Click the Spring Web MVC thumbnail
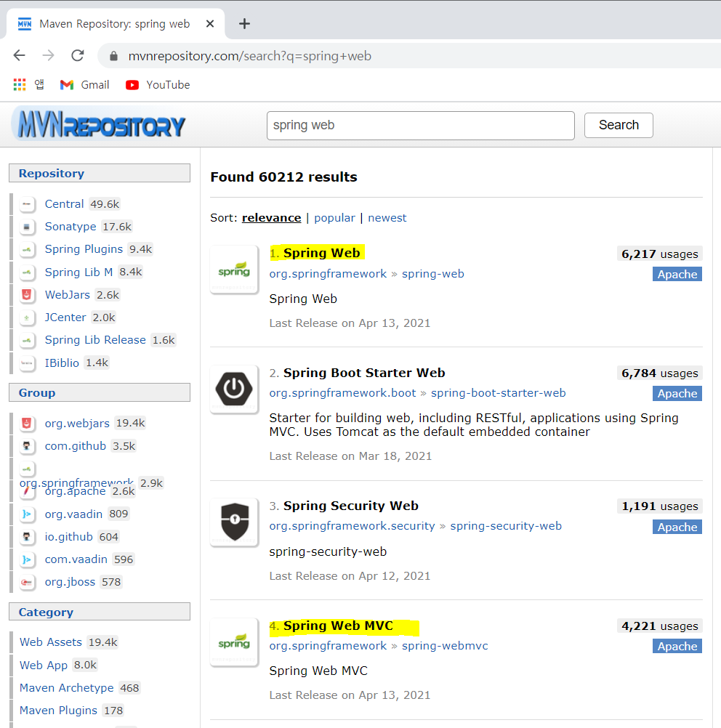The image size is (721, 728). 234,642
